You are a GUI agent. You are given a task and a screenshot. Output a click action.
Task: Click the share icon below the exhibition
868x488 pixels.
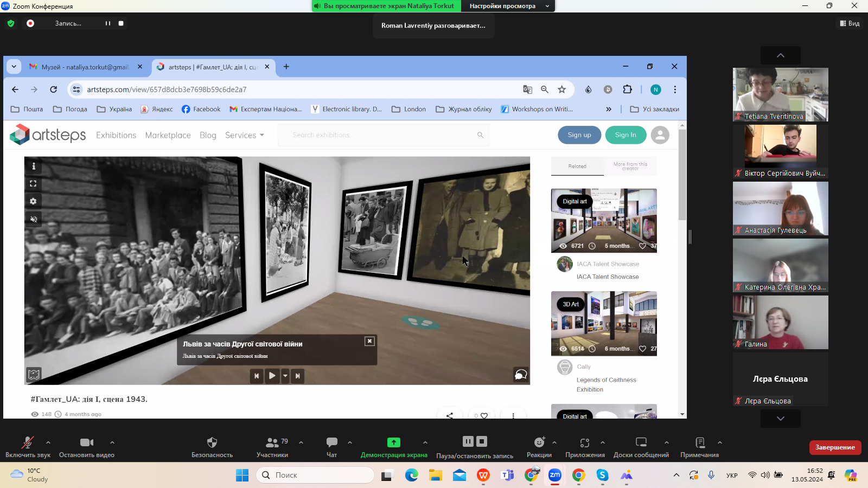point(449,415)
